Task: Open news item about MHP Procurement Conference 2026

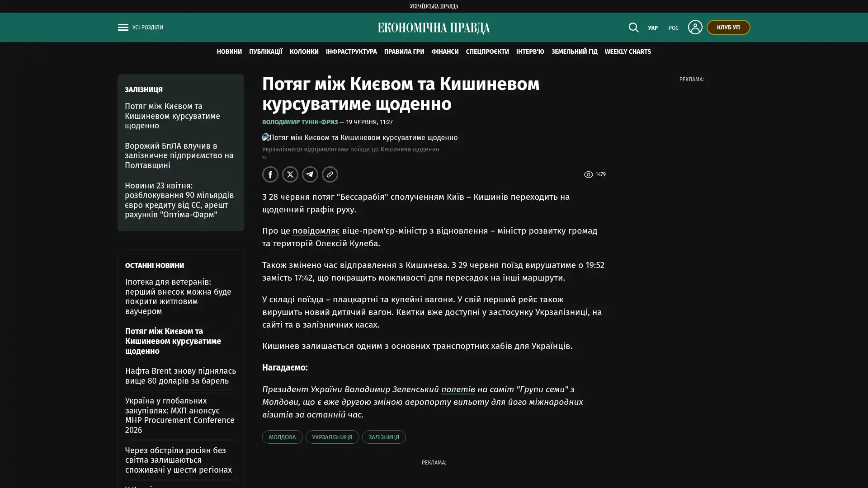Action: click(x=180, y=415)
